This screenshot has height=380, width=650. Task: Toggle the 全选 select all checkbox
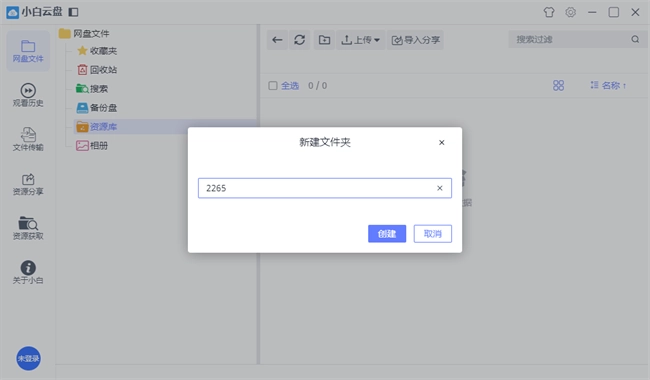[x=273, y=86]
